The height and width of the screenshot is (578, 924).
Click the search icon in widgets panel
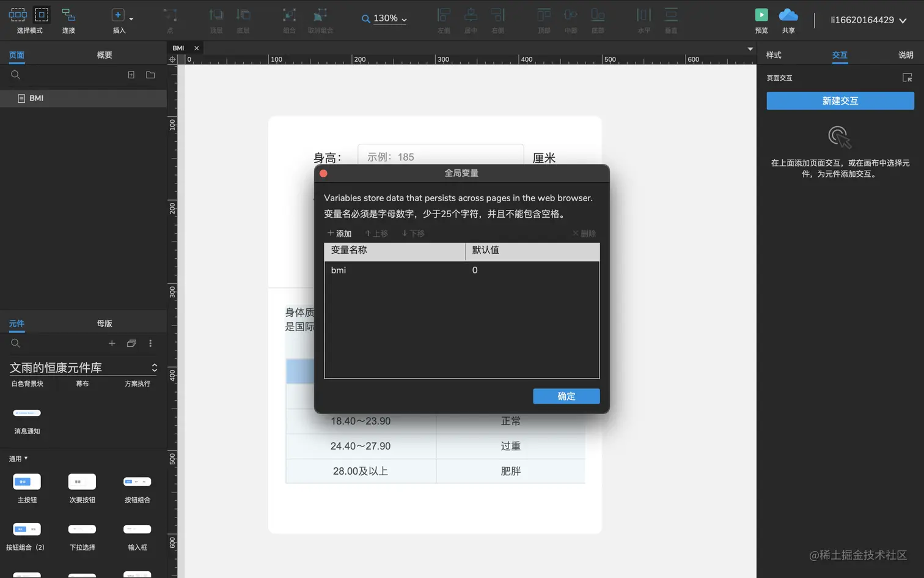(x=16, y=343)
